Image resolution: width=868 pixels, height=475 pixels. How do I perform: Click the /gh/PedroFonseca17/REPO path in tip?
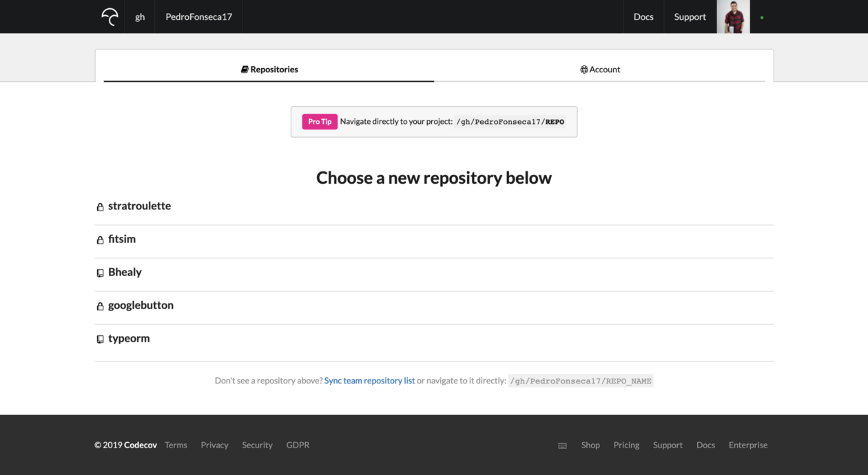[510, 122]
